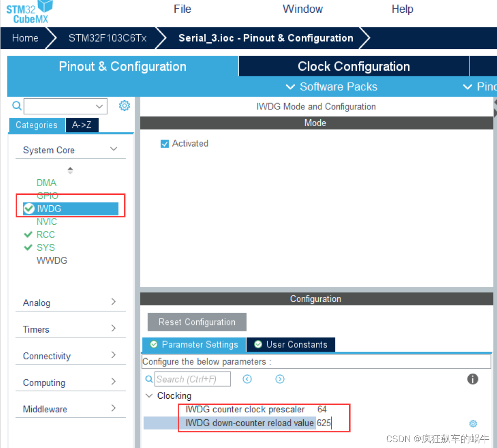Open the Help menu
The height and width of the screenshot is (448, 497).
(x=402, y=9)
